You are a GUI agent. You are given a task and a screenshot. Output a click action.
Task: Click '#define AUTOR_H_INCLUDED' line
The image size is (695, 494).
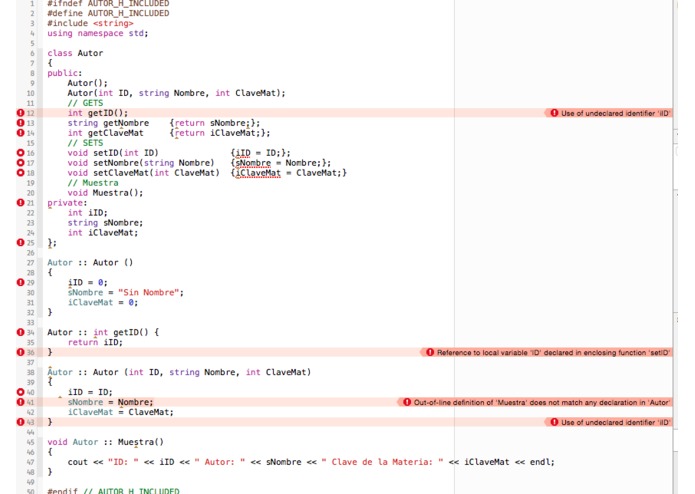point(108,13)
